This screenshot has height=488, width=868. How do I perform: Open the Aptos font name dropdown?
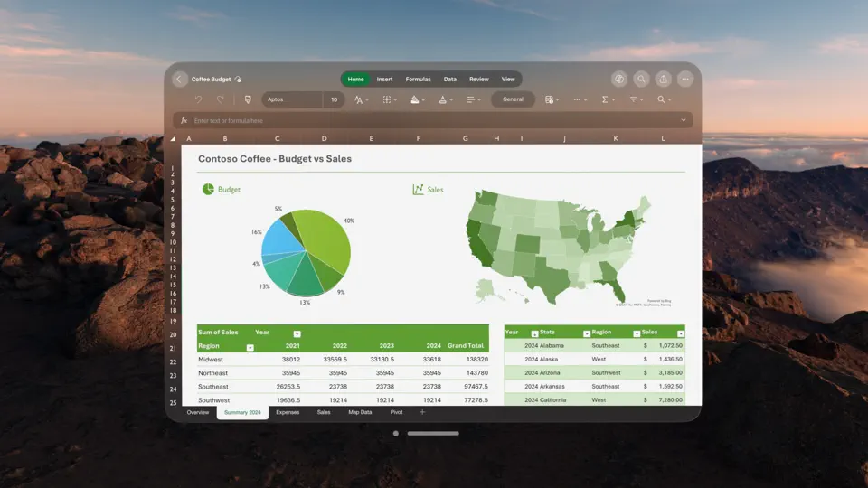tap(292, 99)
